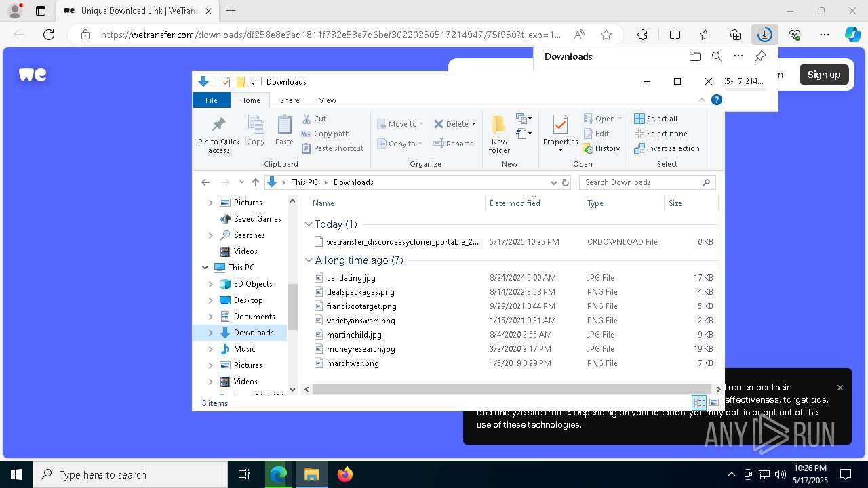
Task: Dismiss the cookie notice
Action: pyautogui.click(x=840, y=388)
